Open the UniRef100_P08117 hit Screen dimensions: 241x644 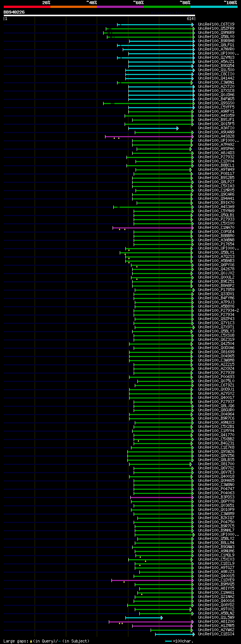pos(216,174)
